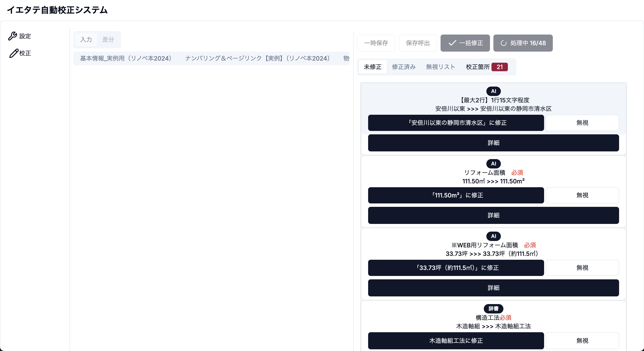Click the red 21 count badge
644x351 pixels.
pyautogui.click(x=500, y=67)
